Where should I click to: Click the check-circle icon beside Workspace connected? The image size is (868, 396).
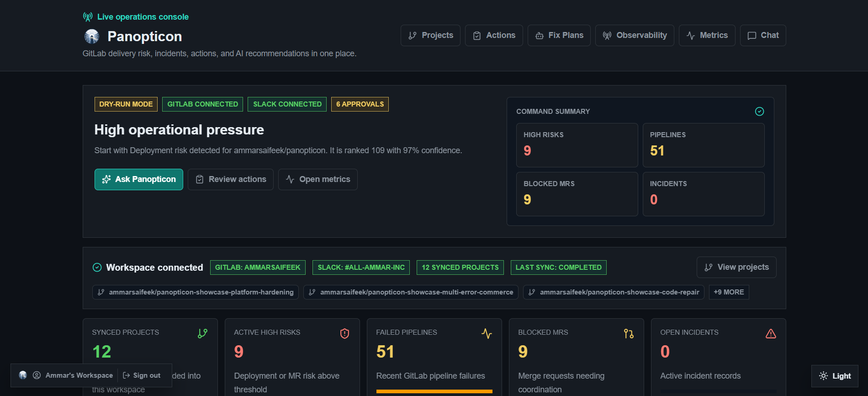[x=97, y=268]
